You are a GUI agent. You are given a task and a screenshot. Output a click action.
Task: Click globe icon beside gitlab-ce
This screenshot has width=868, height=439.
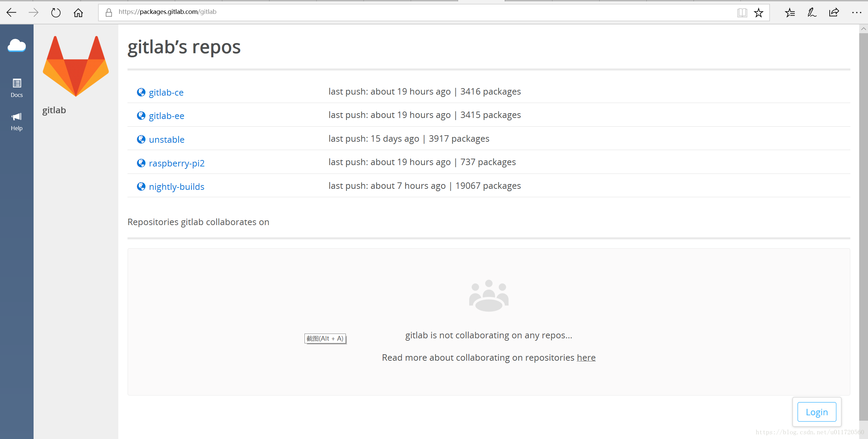pyautogui.click(x=141, y=92)
